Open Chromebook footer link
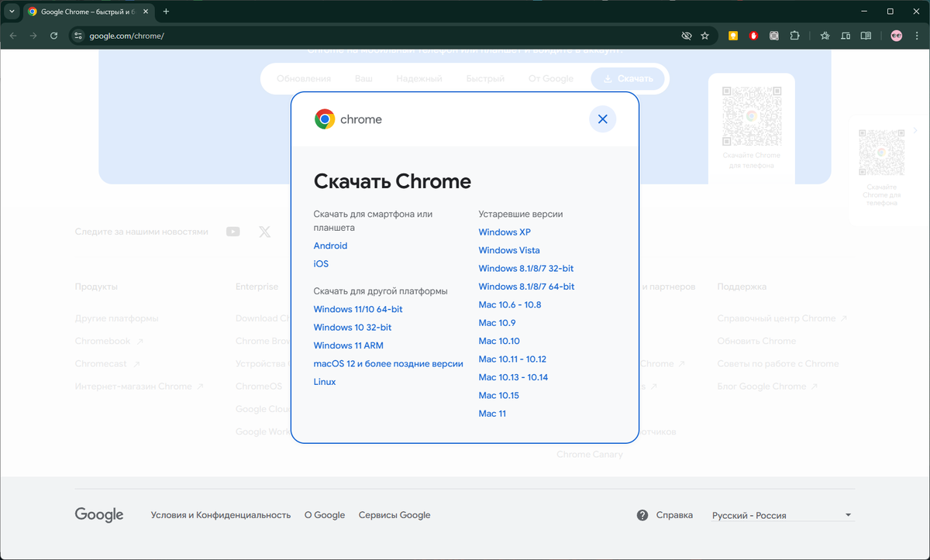This screenshot has height=560, width=930. pyautogui.click(x=108, y=341)
